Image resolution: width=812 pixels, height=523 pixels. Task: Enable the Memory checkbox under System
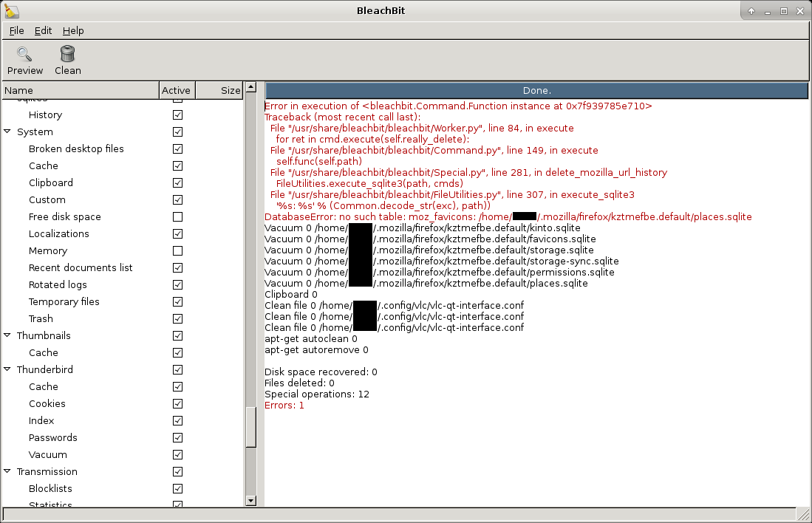[x=177, y=250]
